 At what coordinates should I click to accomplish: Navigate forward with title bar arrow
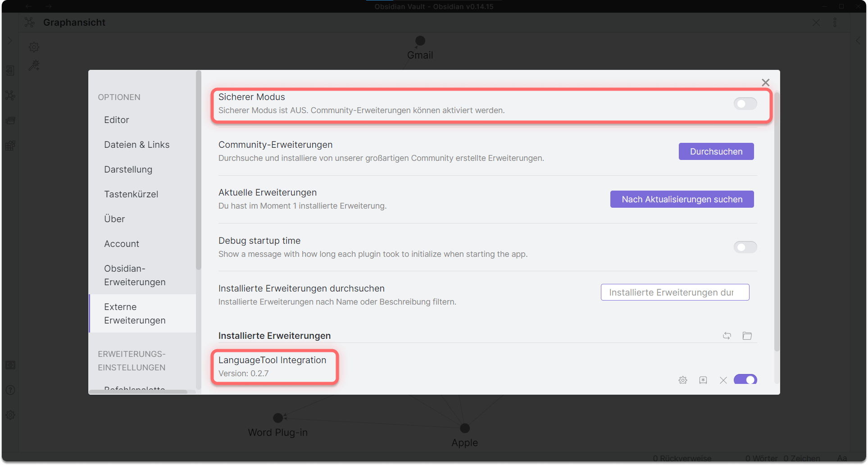49,6
